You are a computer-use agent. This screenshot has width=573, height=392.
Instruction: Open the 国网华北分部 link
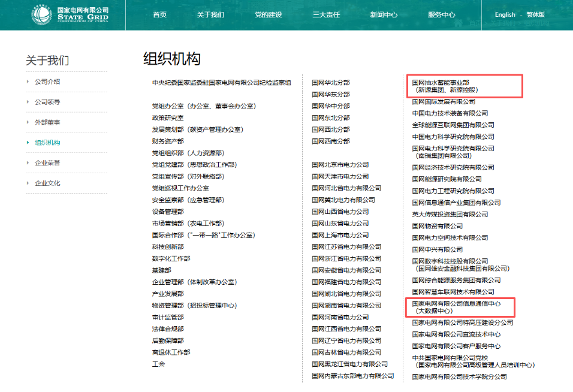point(330,83)
